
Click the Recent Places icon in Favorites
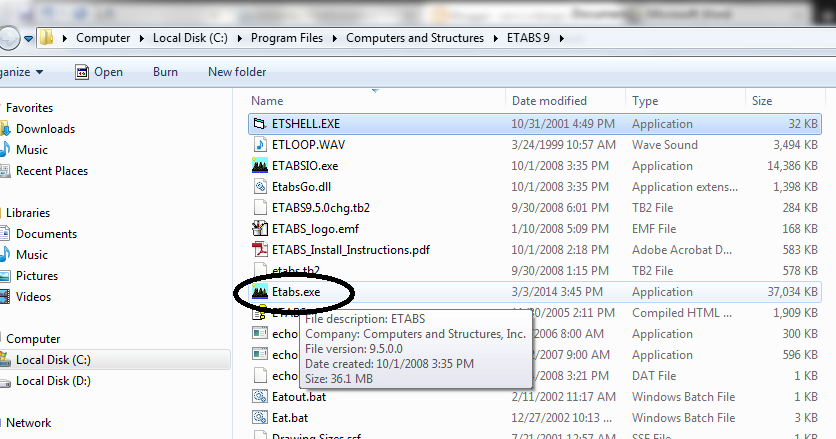click(5, 171)
